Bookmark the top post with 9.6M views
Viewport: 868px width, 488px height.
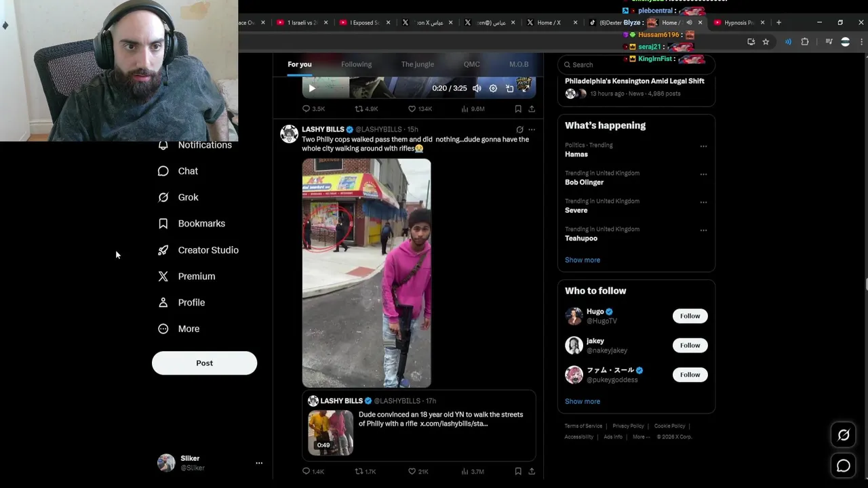[518, 108]
